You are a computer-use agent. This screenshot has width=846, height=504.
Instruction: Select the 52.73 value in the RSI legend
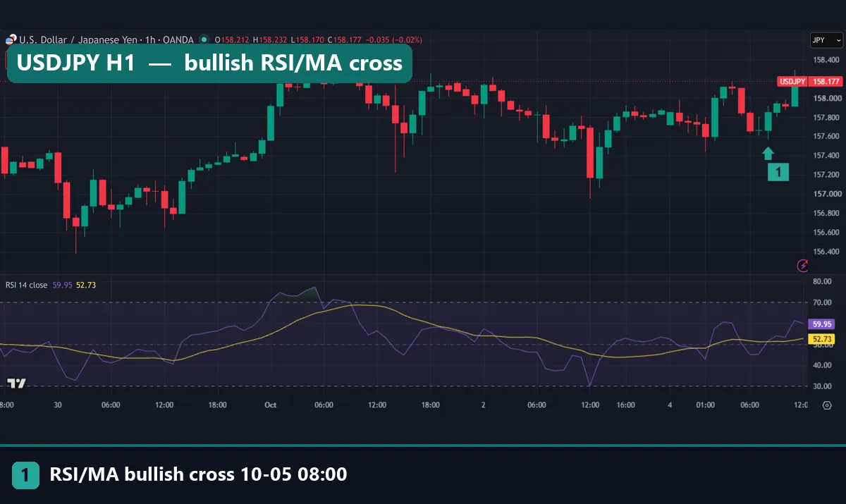point(85,285)
